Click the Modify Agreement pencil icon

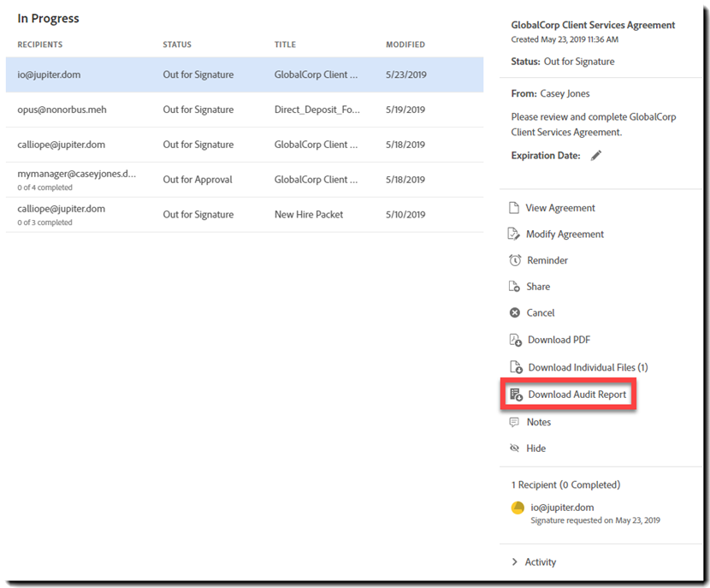point(514,235)
